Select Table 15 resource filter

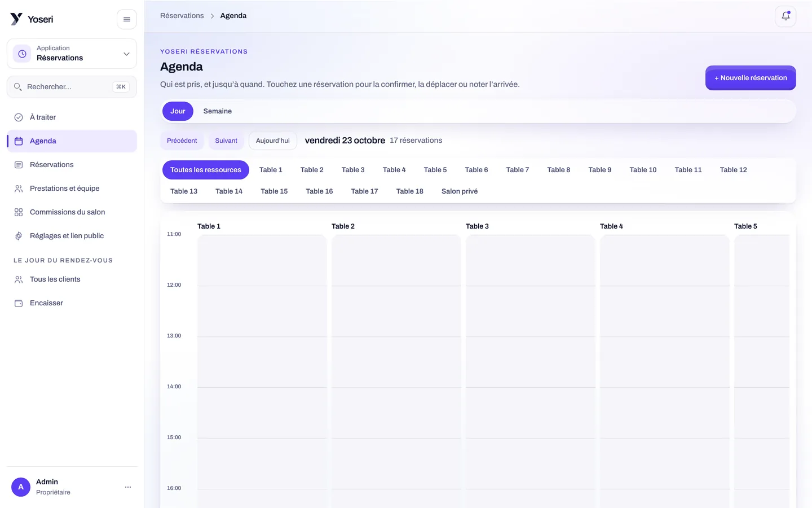coord(274,191)
